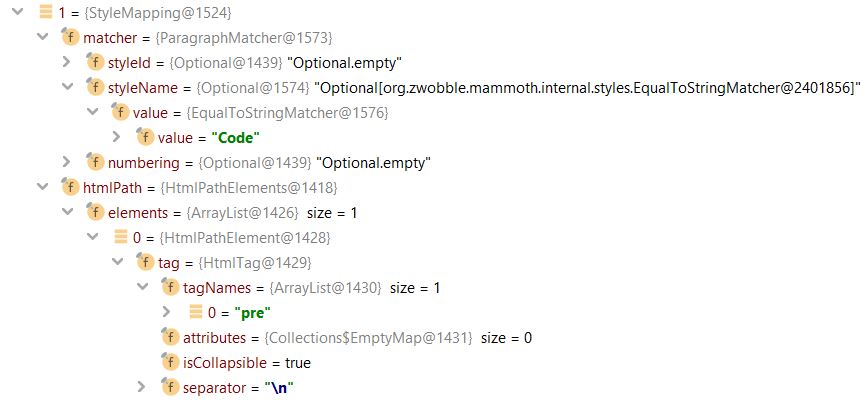Collapse the htmlPath node

(43, 187)
